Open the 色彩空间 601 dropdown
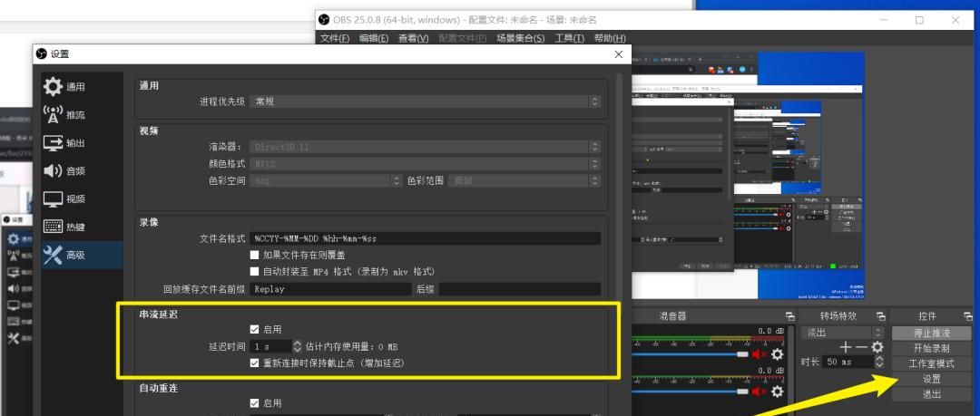980x416 pixels. 326,180
